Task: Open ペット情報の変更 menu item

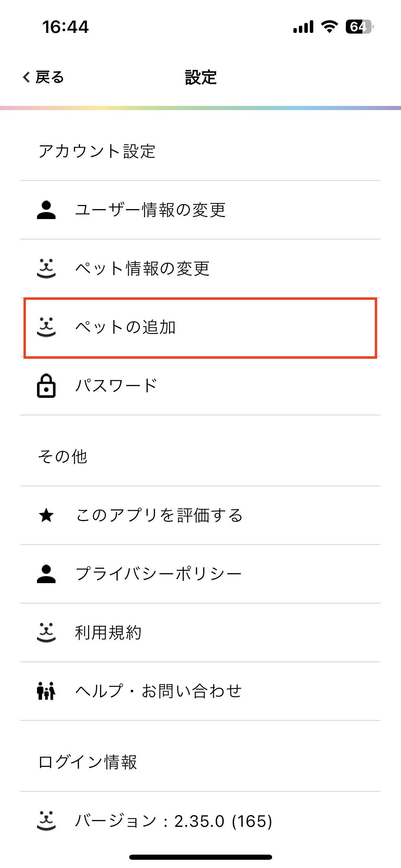Action: [x=142, y=268]
